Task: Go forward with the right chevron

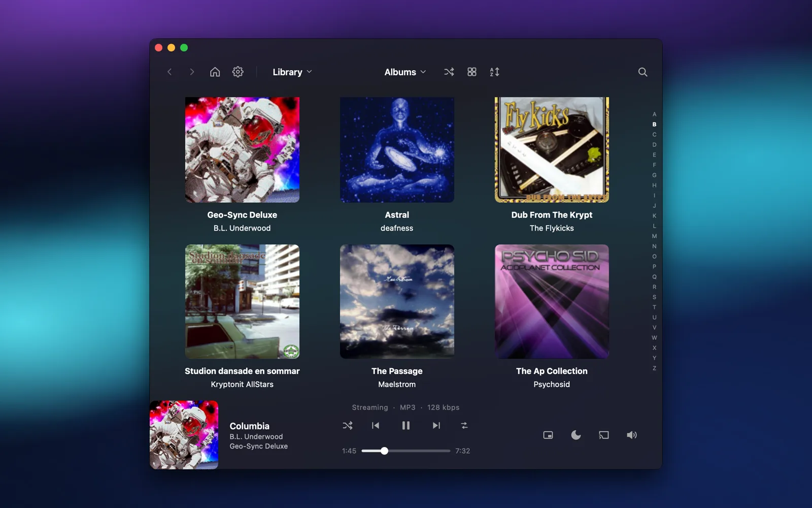Action: [x=192, y=72]
